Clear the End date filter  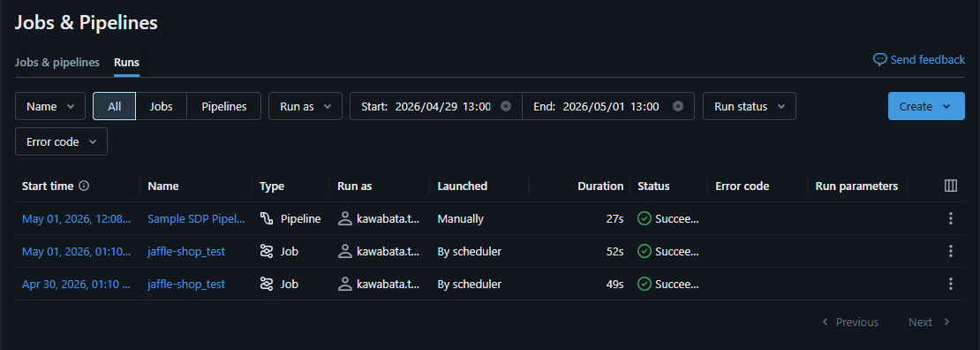(x=678, y=106)
